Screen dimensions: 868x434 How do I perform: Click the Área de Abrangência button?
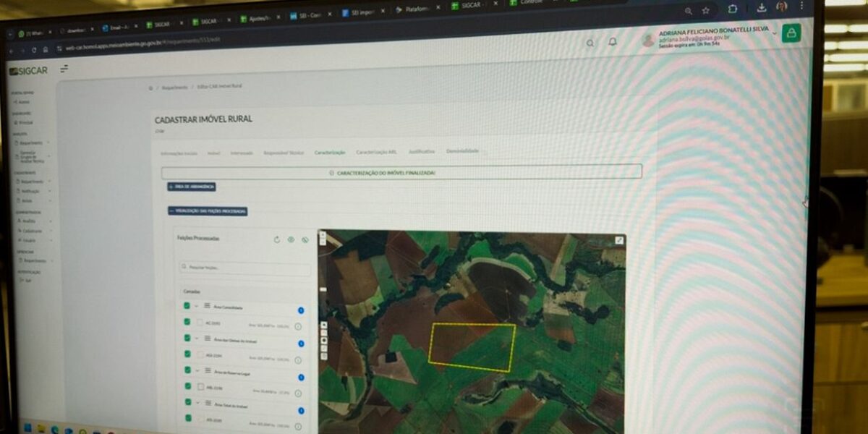point(192,187)
